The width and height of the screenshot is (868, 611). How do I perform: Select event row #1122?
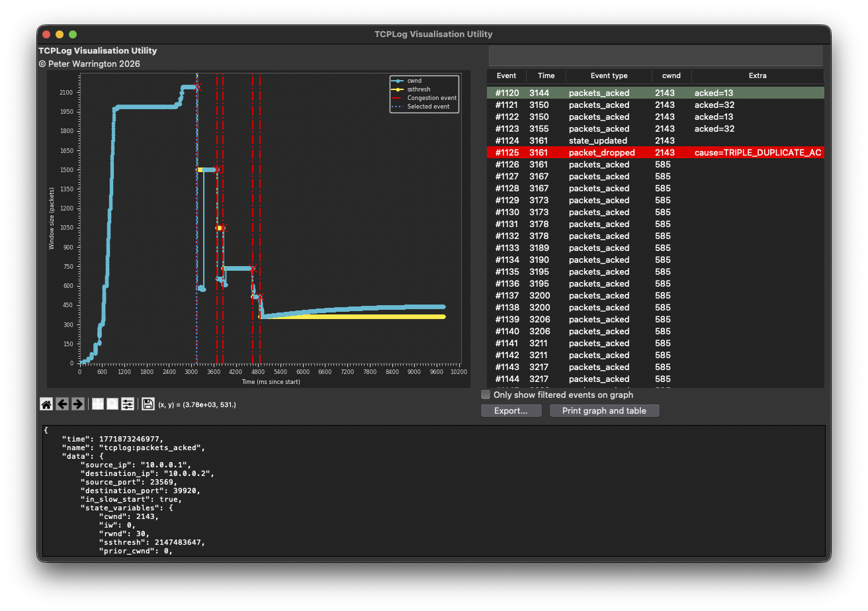coord(656,117)
